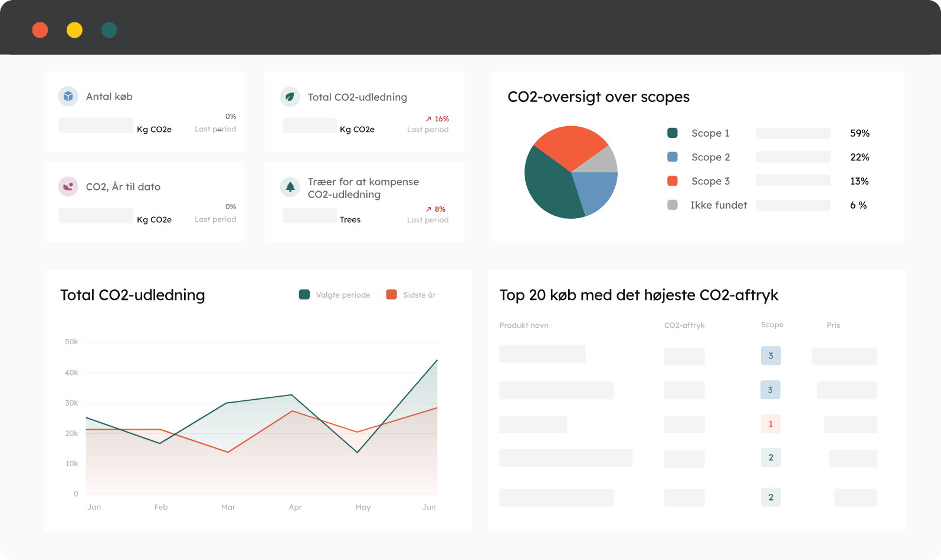Sort by the Pris column header

pyautogui.click(x=834, y=325)
